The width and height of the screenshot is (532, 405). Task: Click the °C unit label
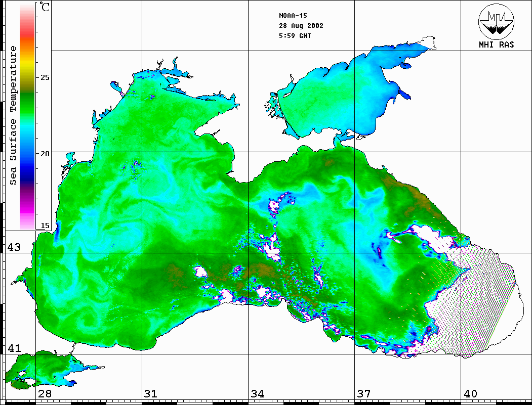44,7
